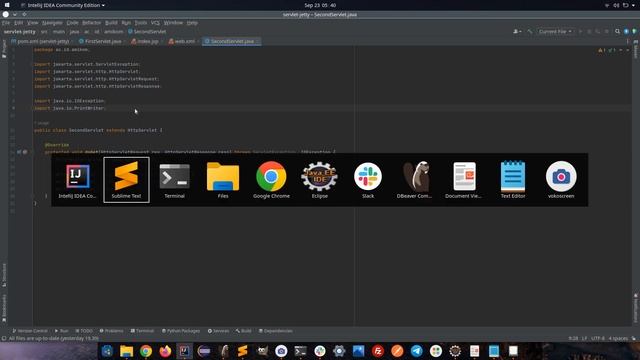
Task: Click the UTF-8 encoding in status bar
Action: tap(598, 338)
